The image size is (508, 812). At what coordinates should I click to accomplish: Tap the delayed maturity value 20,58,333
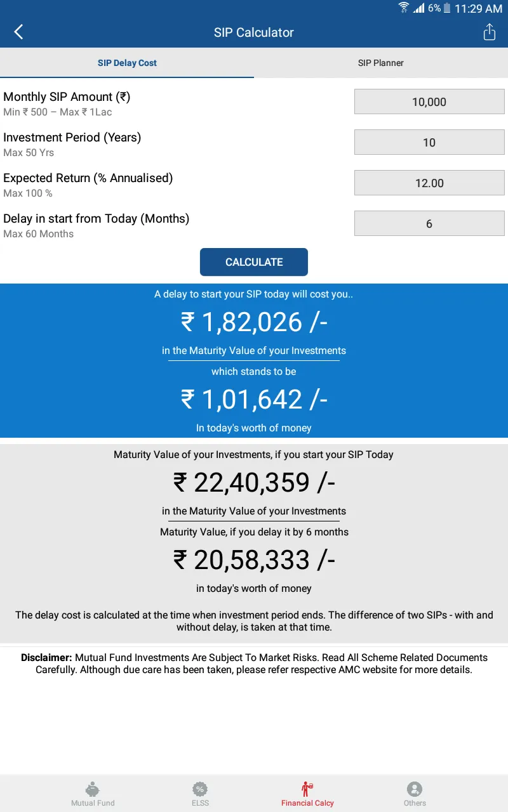[254, 560]
